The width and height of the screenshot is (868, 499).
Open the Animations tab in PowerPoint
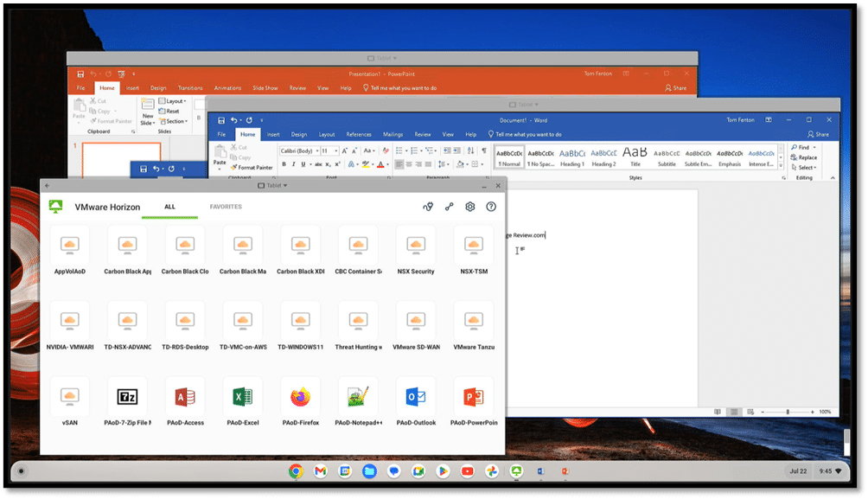[227, 88]
